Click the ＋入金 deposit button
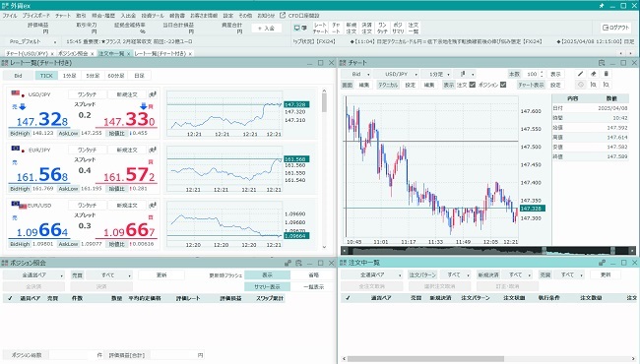The width and height of the screenshot is (640, 364). click(266, 29)
